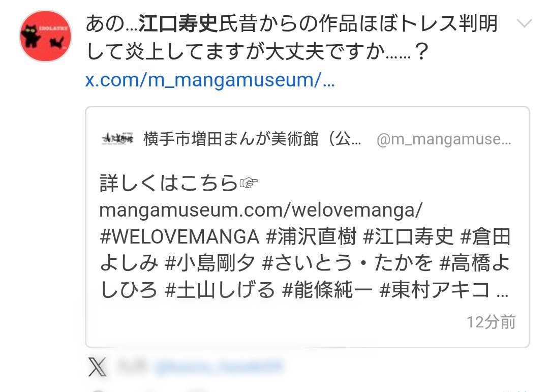Open 横手市増田まんが美術館 account name
Viewport: 549px width, 392px height.
252,139
